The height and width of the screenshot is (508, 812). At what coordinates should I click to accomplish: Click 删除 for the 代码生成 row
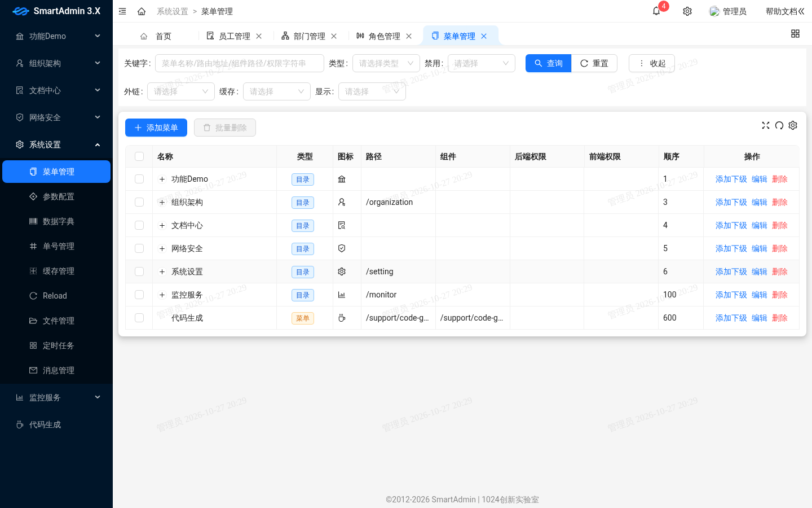pyautogui.click(x=780, y=318)
